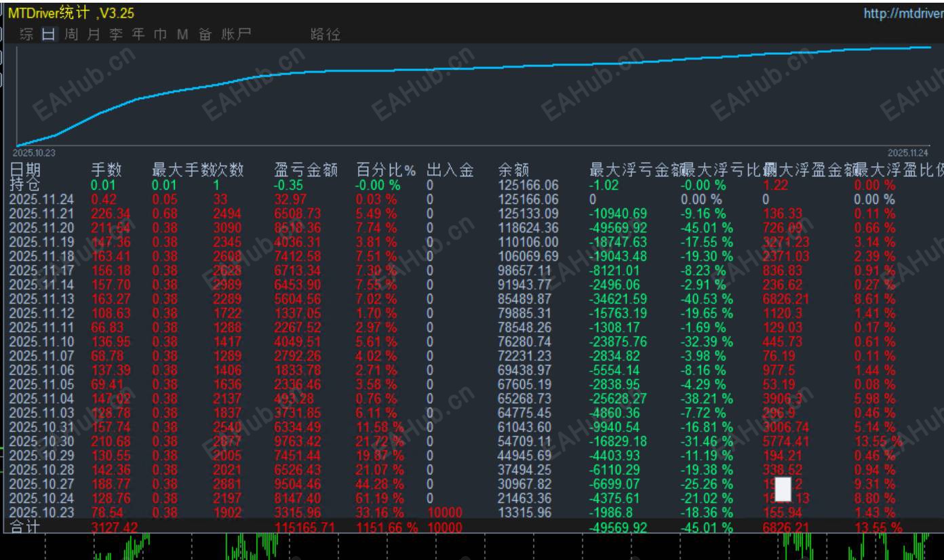Select the 2025.10.30 date row
This screenshot has height=560, width=944.
click(42, 441)
